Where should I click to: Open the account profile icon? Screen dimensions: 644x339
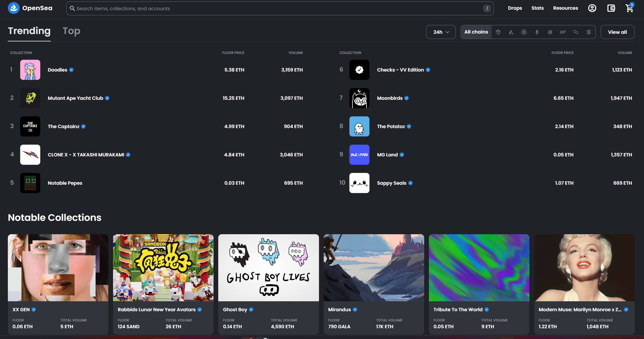tap(592, 8)
